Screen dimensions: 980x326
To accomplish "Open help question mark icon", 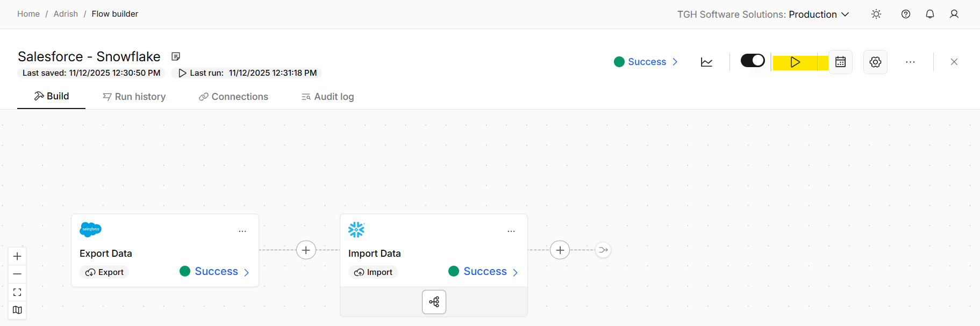I will click(906, 15).
